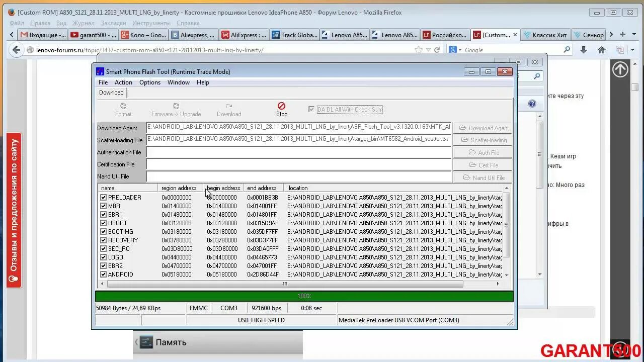Click the Auth File button
This screenshot has width=644, height=362.
tap(484, 152)
